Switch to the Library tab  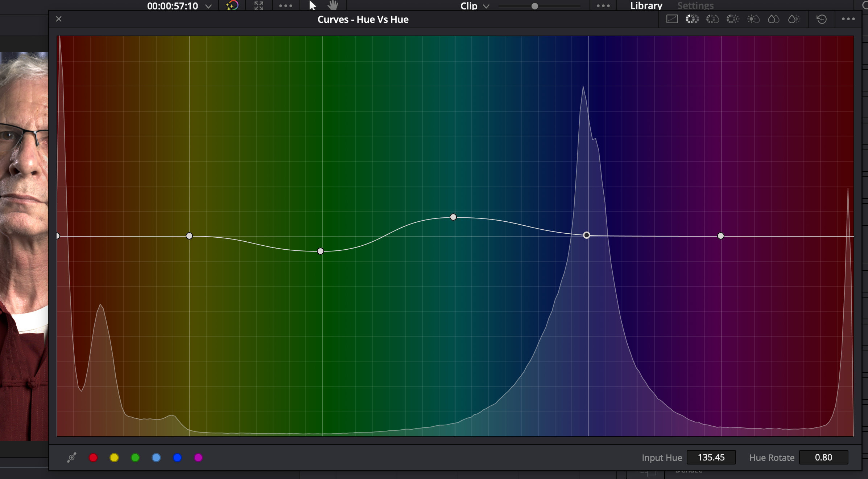coord(646,5)
